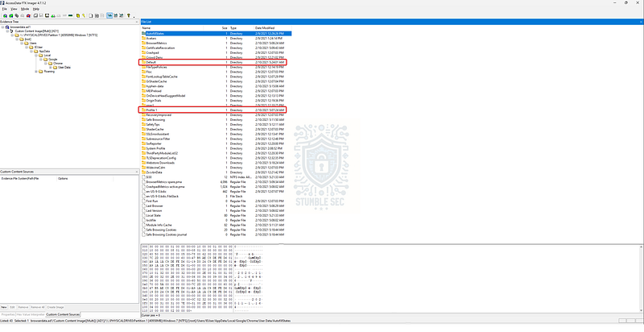
Task: Click the Detect EFS Encryption key icon
Action: (x=84, y=15)
